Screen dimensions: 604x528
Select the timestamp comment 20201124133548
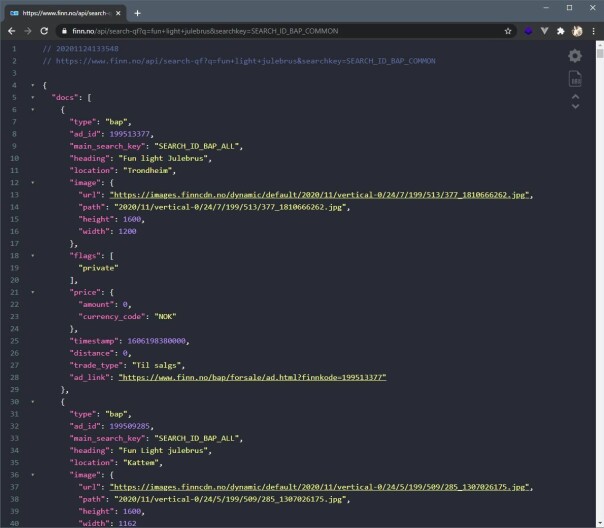[87, 49]
